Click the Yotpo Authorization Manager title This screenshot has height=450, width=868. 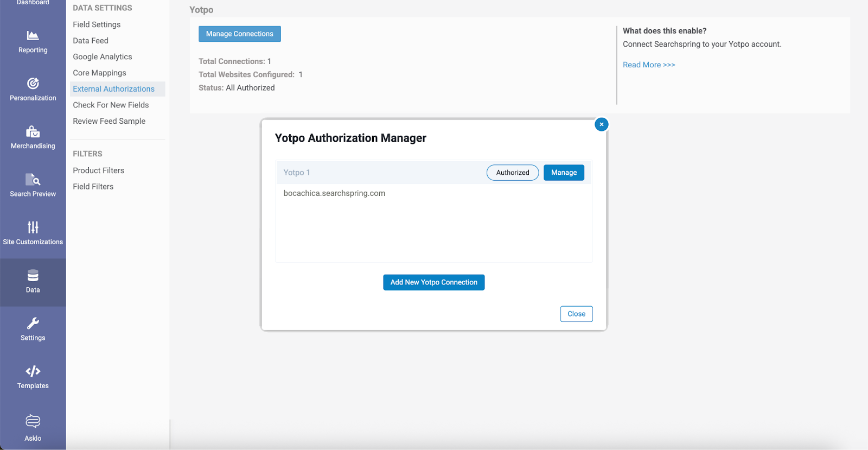350,138
